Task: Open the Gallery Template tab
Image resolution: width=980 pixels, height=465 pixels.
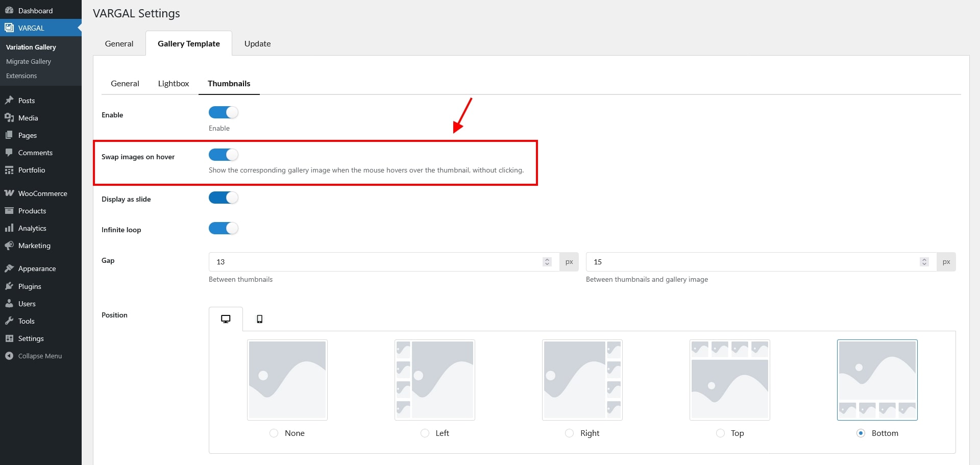Action: click(189, 43)
